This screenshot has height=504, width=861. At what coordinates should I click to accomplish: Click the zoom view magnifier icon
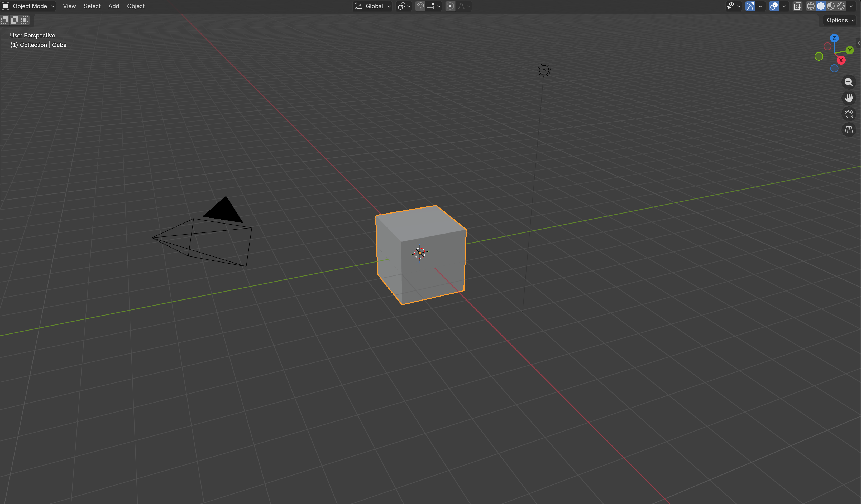849,82
